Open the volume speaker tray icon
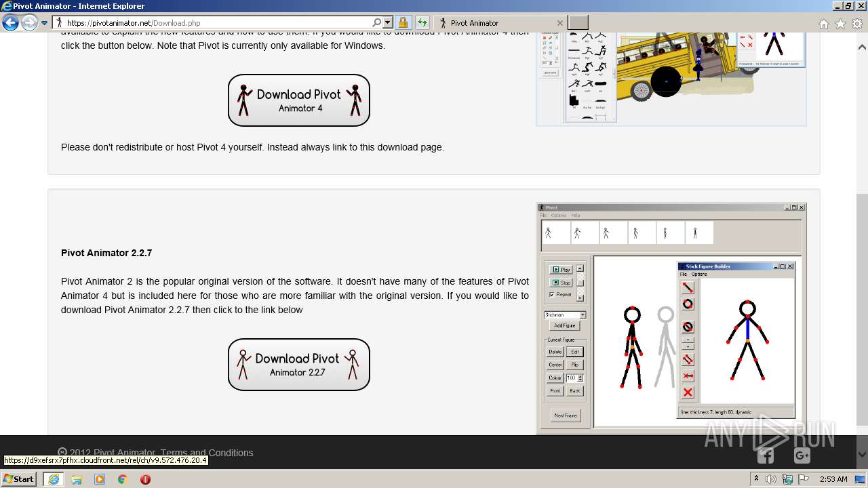868x488 pixels. (x=771, y=479)
